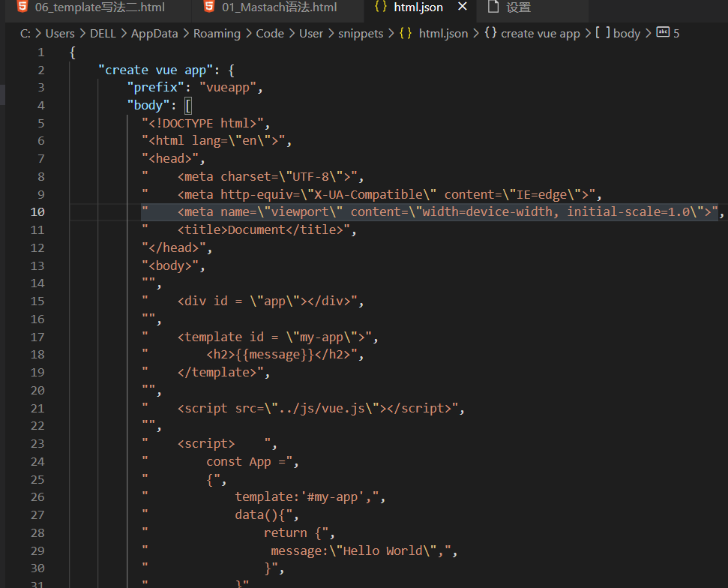Click the <body> string on line 13

[x=170, y=266]
